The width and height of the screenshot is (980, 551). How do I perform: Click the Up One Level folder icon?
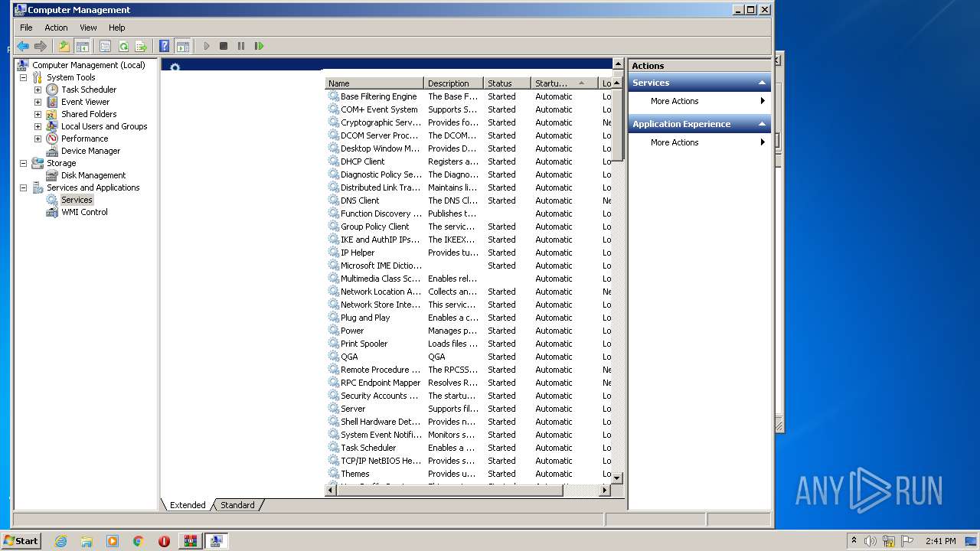point(64,46)
